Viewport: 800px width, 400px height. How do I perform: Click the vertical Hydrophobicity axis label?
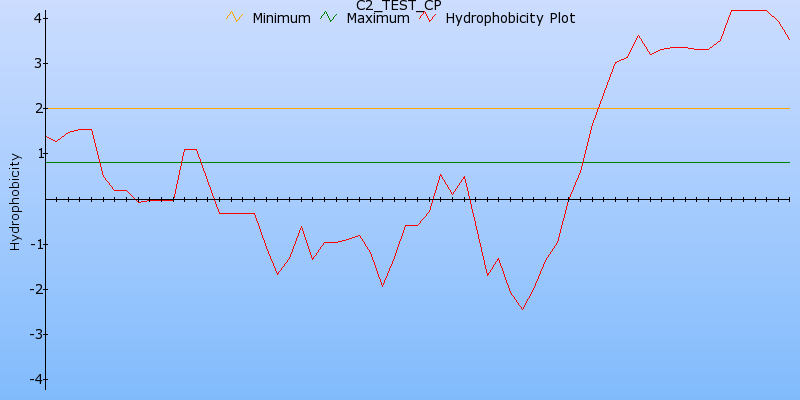[x=15, y=200]
